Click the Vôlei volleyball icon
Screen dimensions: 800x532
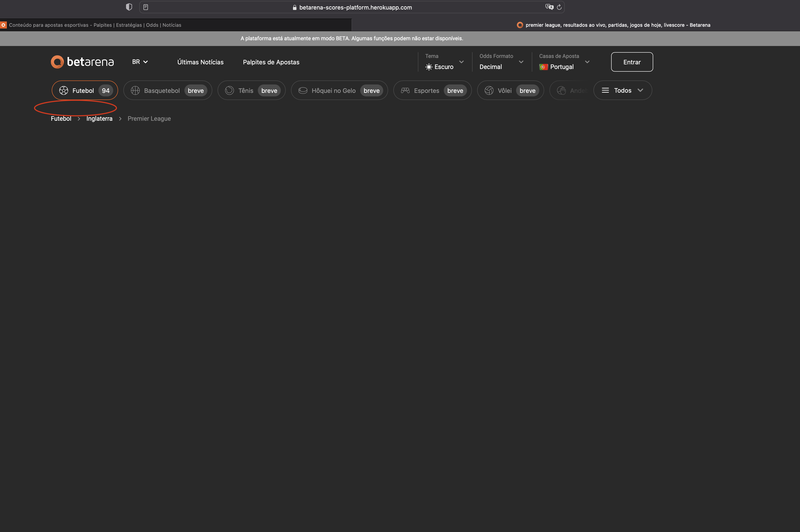[x=489, y=90]
